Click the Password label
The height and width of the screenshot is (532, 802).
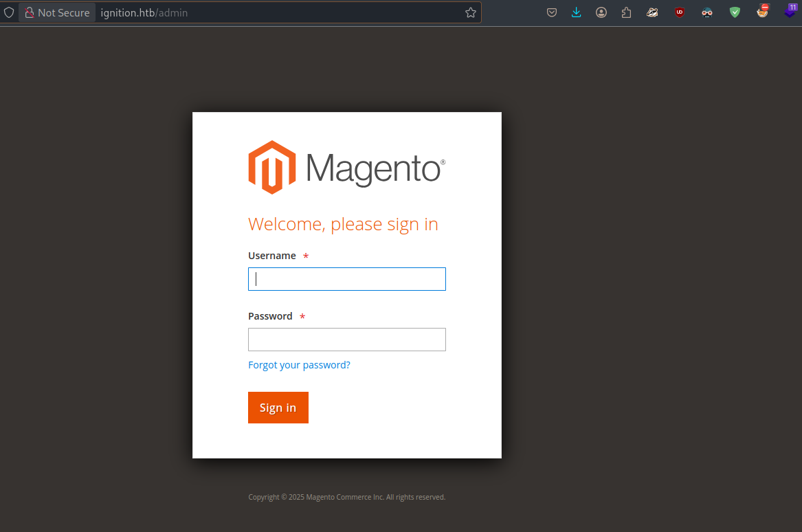pos(270,315)
